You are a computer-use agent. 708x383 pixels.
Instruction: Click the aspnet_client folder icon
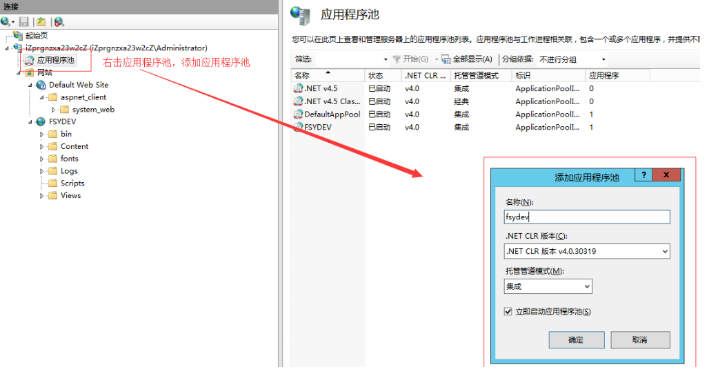(x=53, y=97)
